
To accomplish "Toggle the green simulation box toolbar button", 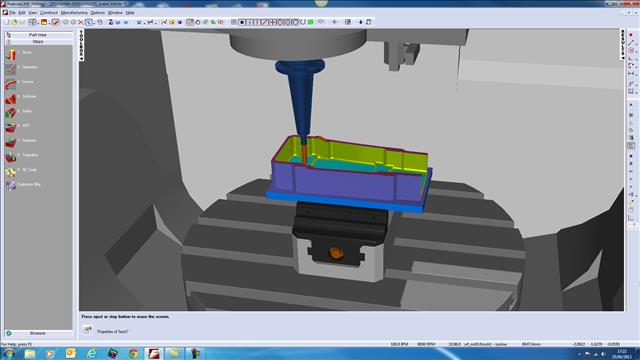I will [x=310, y=22].
